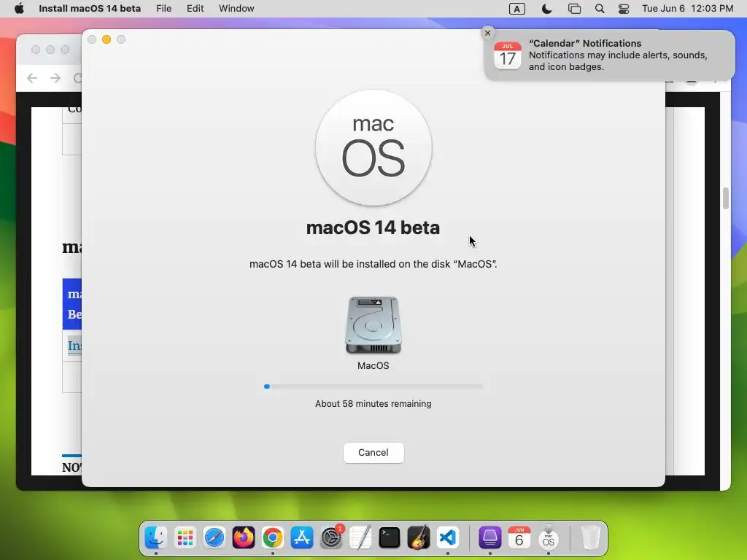The width and height of the screenshot is (747, 560).
Task: Open the Edit menu
Action: [195, 9]
